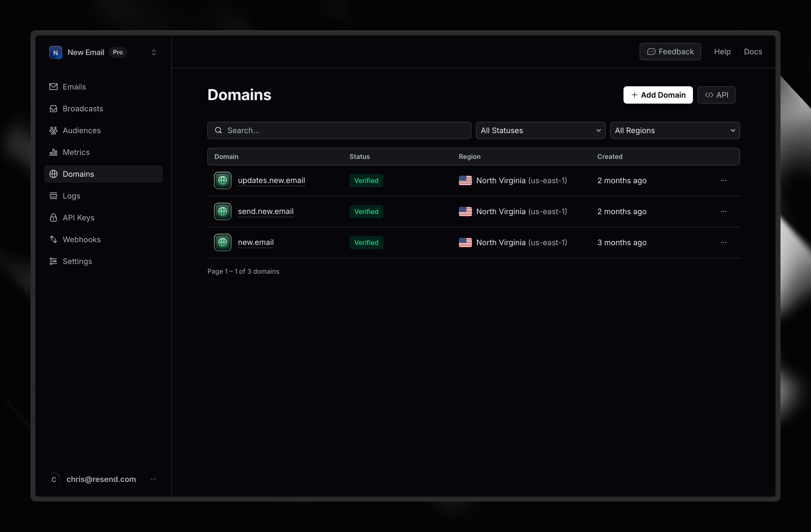The width and height of the screenshot is (811, 532).
Task: Navigate to API Keys page
Action: pyautogui.click(x=78, y=218)
